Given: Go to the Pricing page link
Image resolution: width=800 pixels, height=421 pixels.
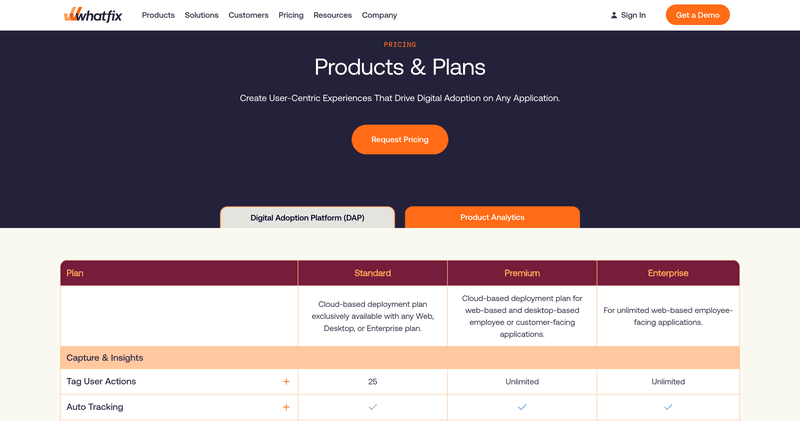Looking at the screenshot, I should point(291,15).
